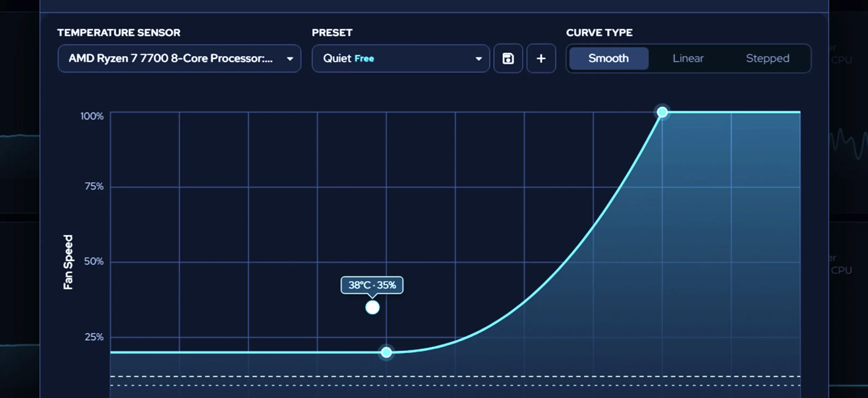
Task: Click the upper dashed minimum speed line
Action: click(x=455, y=376)
